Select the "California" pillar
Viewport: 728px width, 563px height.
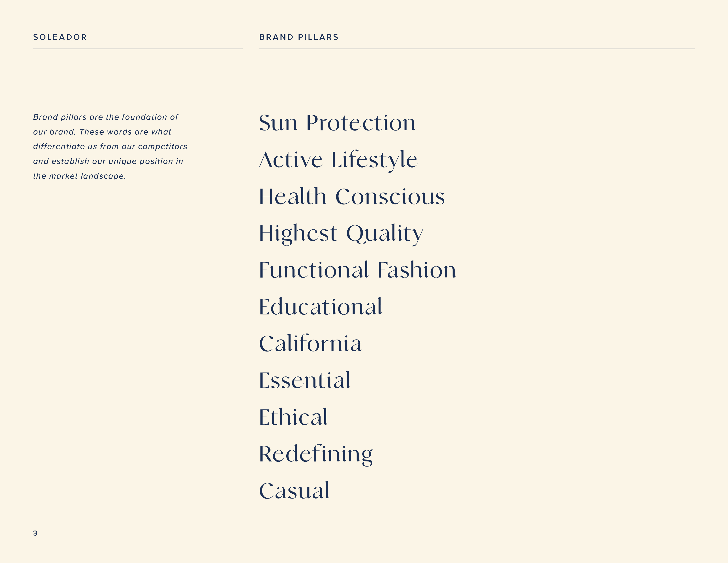click(x=310, y=343)
